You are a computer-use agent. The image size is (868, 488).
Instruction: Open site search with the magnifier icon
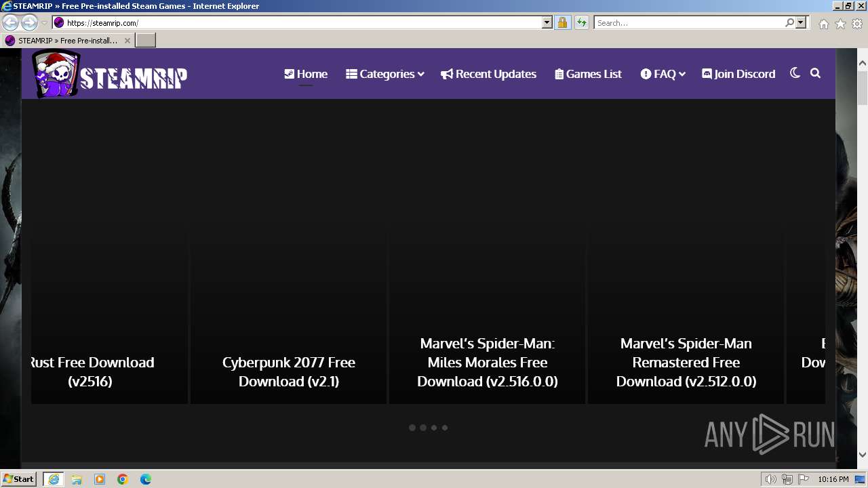(x=815, y=73)
